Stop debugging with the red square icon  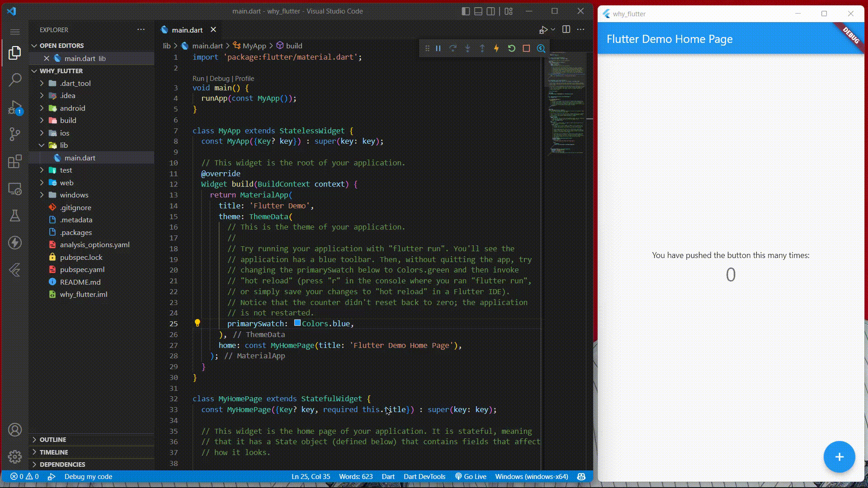coord(526,48)
